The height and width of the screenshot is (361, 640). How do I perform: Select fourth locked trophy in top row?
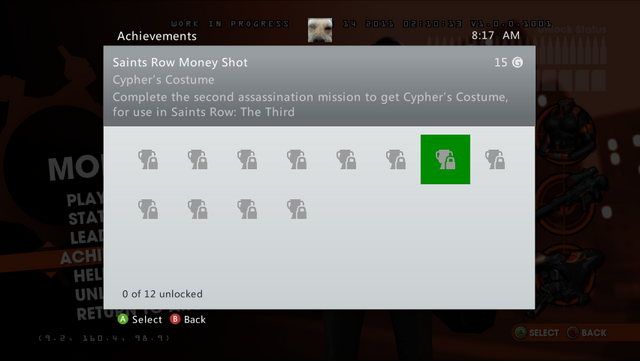pyautogui.click(x=297, y=159)
